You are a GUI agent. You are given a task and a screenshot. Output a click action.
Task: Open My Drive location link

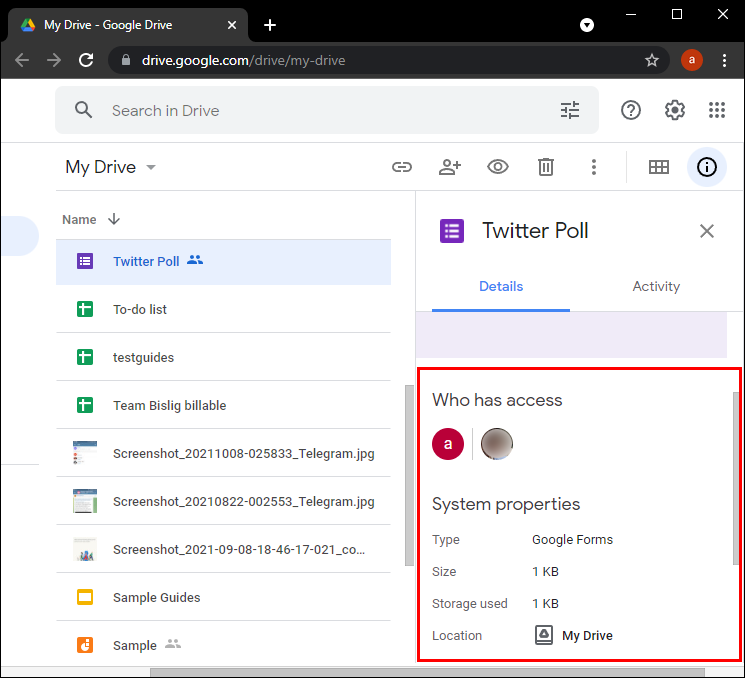[x=574, y=635]
